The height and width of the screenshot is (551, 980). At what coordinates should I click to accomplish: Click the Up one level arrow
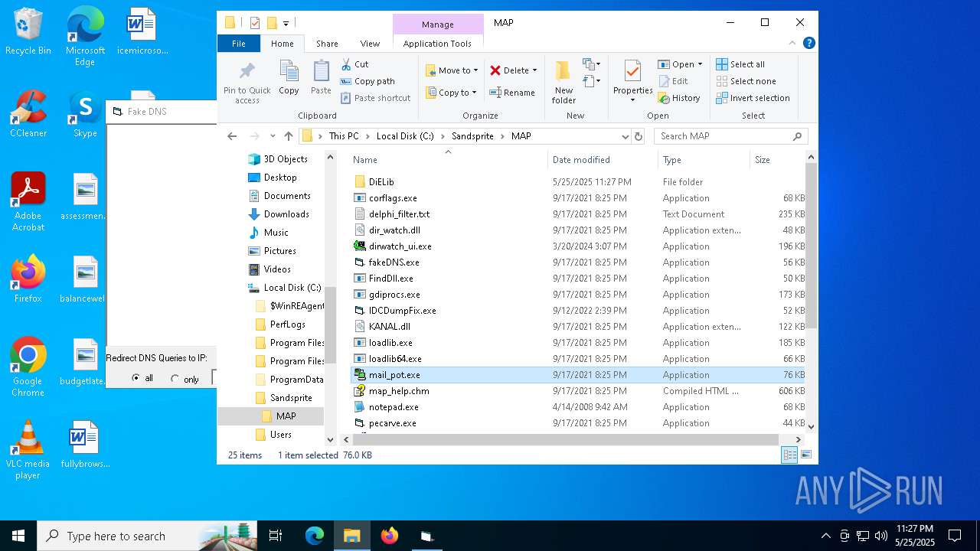289,136
